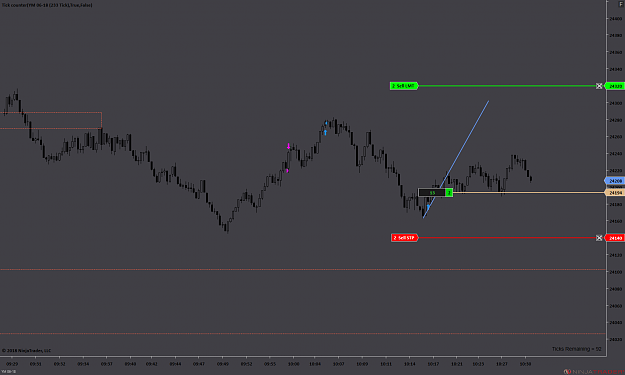
Task: Click the position PnL box showing 55
Action: click(x=432, y=193)
